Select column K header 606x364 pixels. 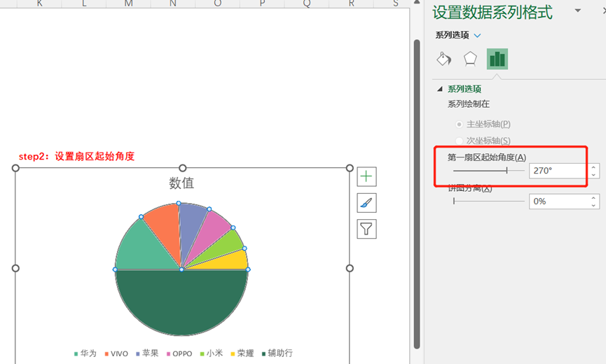39,3
